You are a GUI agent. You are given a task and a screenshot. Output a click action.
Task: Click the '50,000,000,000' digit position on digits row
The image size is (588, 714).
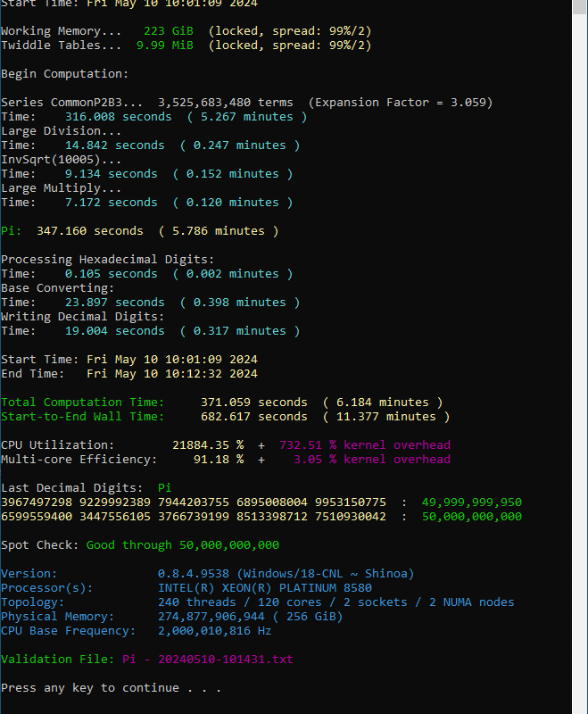coord(471,517)
